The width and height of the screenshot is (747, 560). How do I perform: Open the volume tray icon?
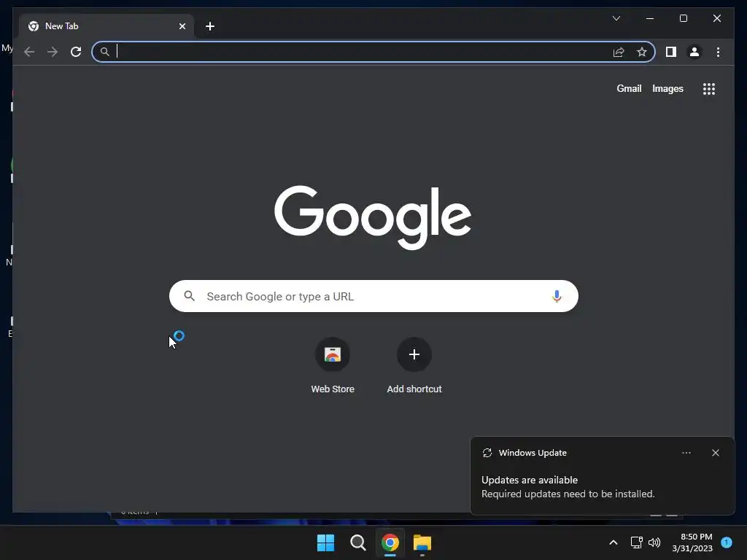tap(654, 542)
